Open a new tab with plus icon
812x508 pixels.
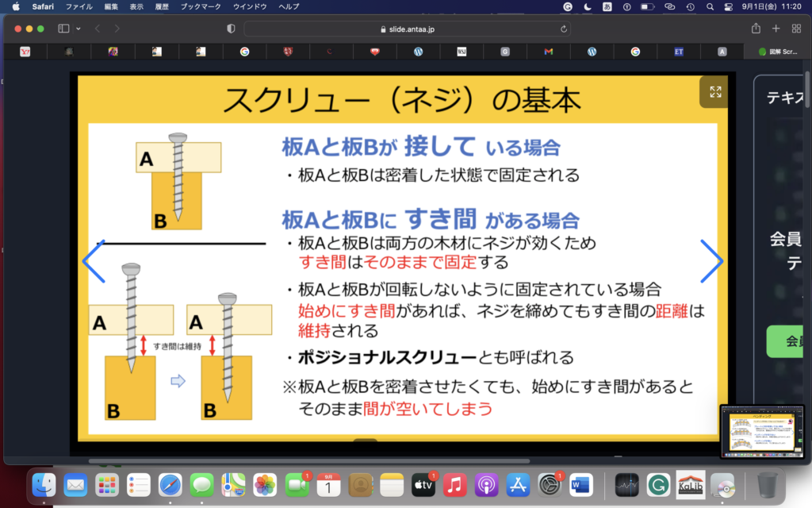[776, 29]
